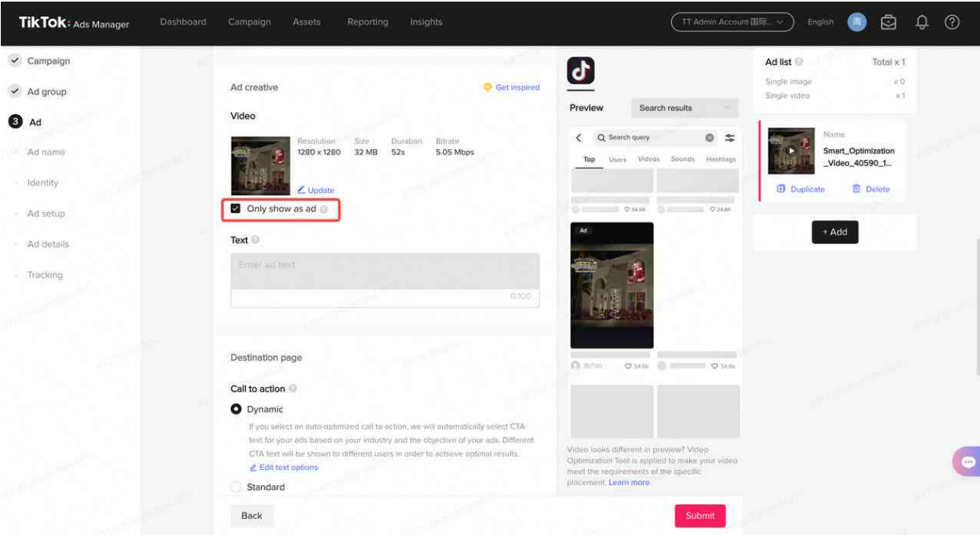Click the Back button

(252, 516)
